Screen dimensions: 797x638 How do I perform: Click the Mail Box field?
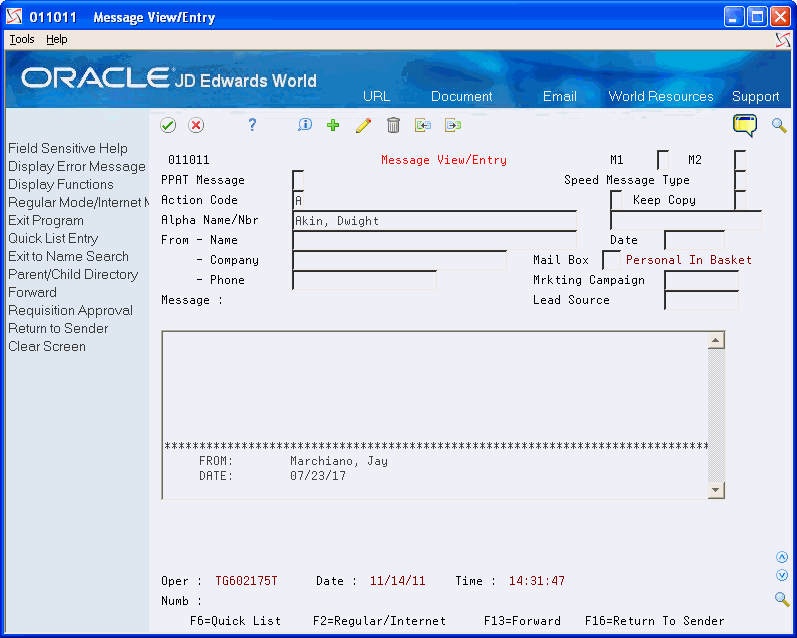(611, 260)
